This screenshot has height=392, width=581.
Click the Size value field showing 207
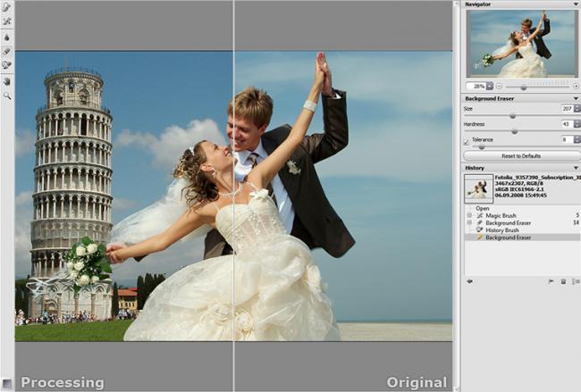[x=568, y=108]
